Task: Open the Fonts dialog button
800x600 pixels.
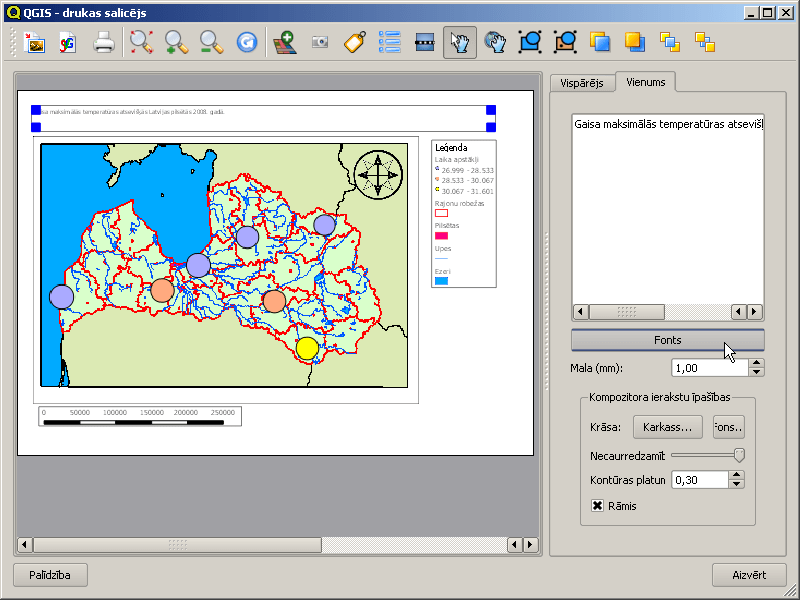Action: pos(667,340)
